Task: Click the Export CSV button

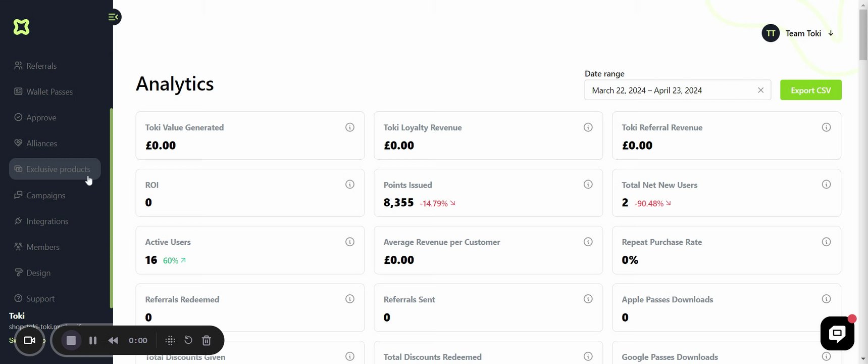Action: point(810,90)
